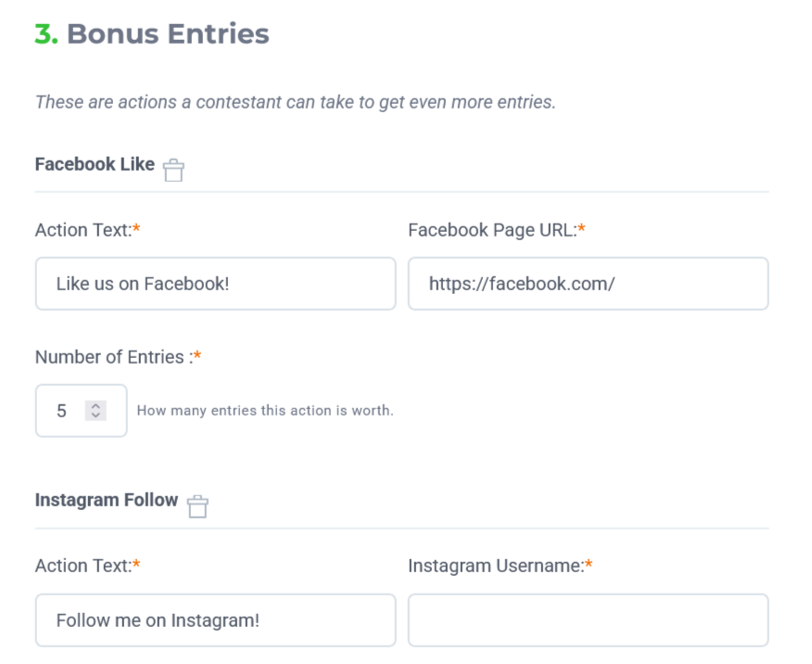Image resolution: width=812 pixels, height=664 pixels.
Task: Click the 'Number of Entries :' label
Action: [114, 357]
